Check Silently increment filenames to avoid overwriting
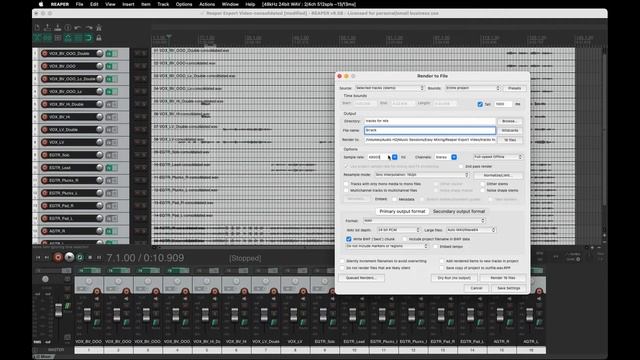 tap(342, 261)
